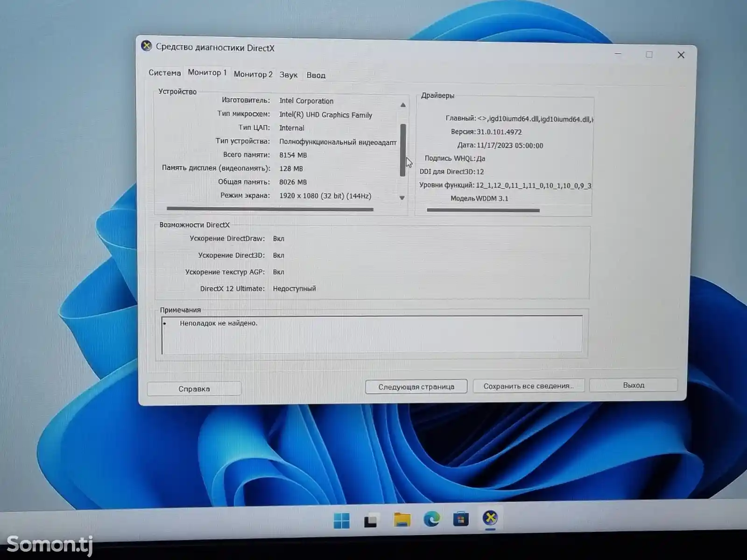Click the "8026 MB" shared memory value
The height and width of the screenshot is (560, 747).
pyautogui.click(x=293, y=182)
